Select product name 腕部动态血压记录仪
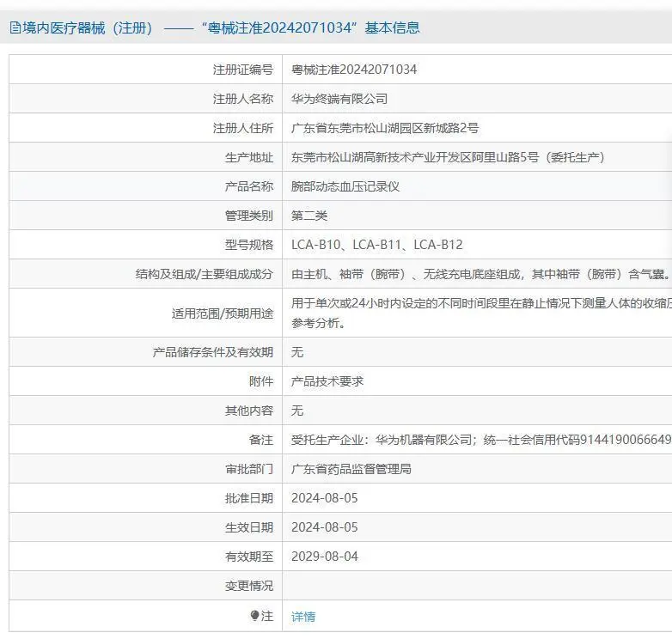 (345, 186)
